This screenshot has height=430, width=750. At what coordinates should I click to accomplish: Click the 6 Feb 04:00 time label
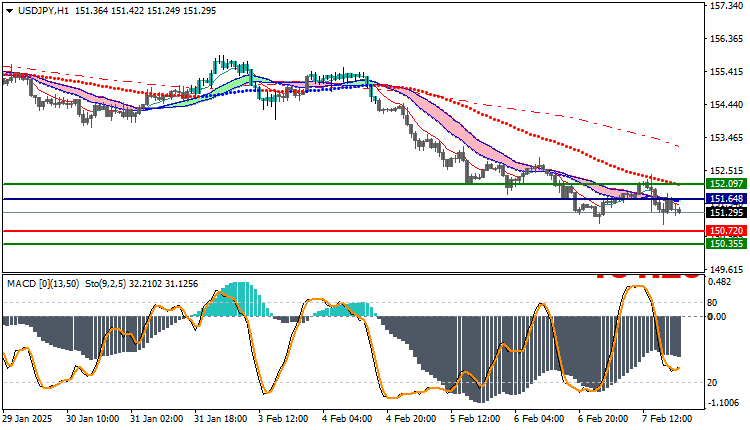(539, 419)
